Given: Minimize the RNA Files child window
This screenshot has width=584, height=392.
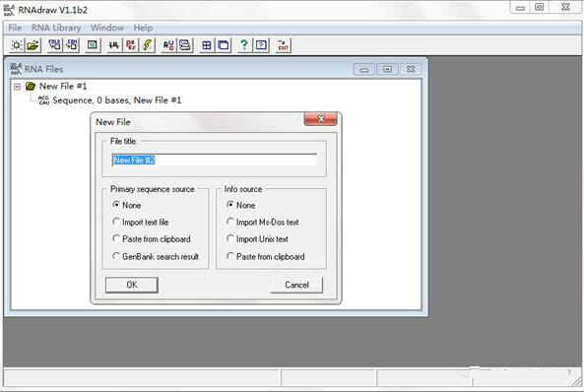Looking at the screenshot, I should pyautogui.click(x=364, y=69).
